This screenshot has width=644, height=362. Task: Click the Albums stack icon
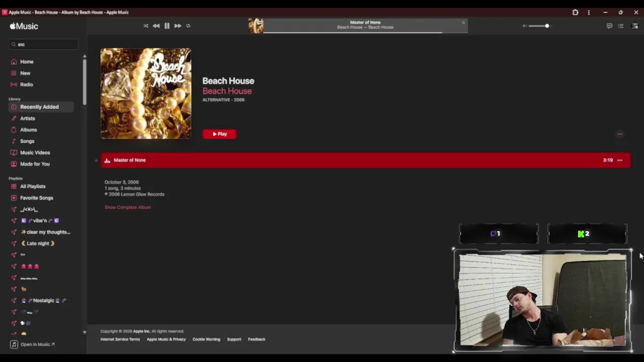[14, 130]
